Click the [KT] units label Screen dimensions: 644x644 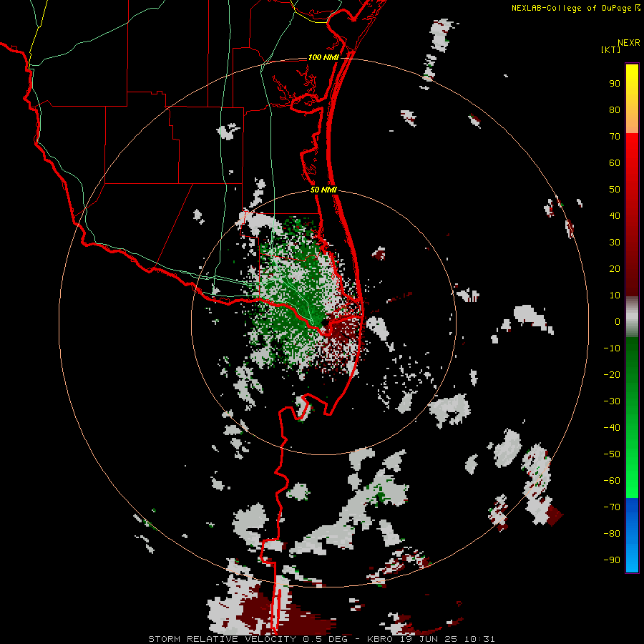[x=610, y=49]
